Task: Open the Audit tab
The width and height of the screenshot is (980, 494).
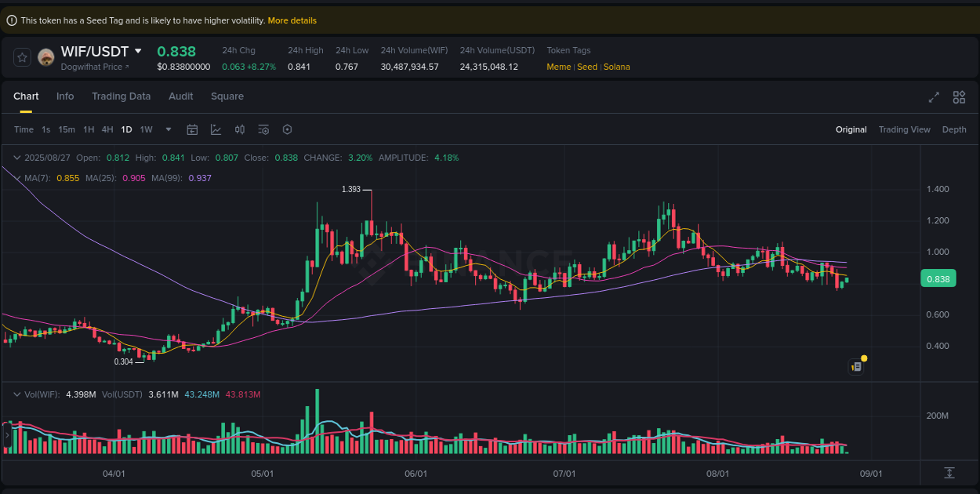Action: [x=181, y=96]
